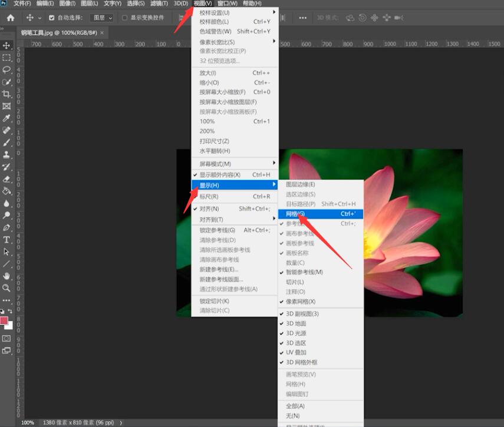504x427 pixels.
Task: Toggle 像素网格(X) in submenu
Action: pos(321,302)
